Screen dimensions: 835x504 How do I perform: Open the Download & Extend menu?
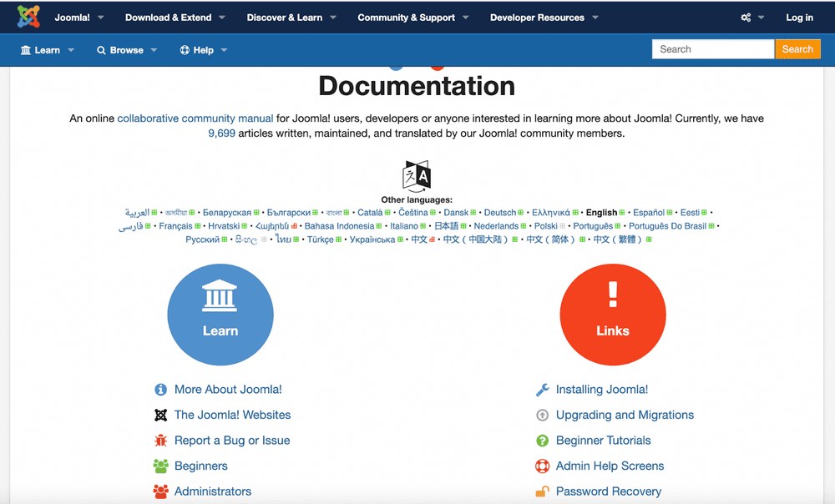175,18
